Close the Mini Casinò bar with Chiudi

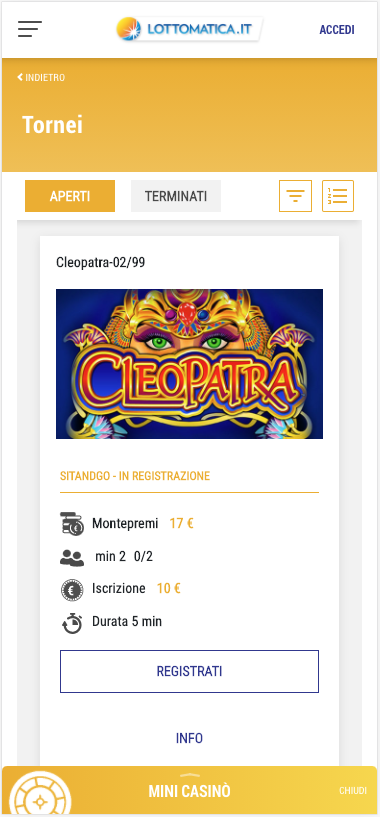click(353, 790)
